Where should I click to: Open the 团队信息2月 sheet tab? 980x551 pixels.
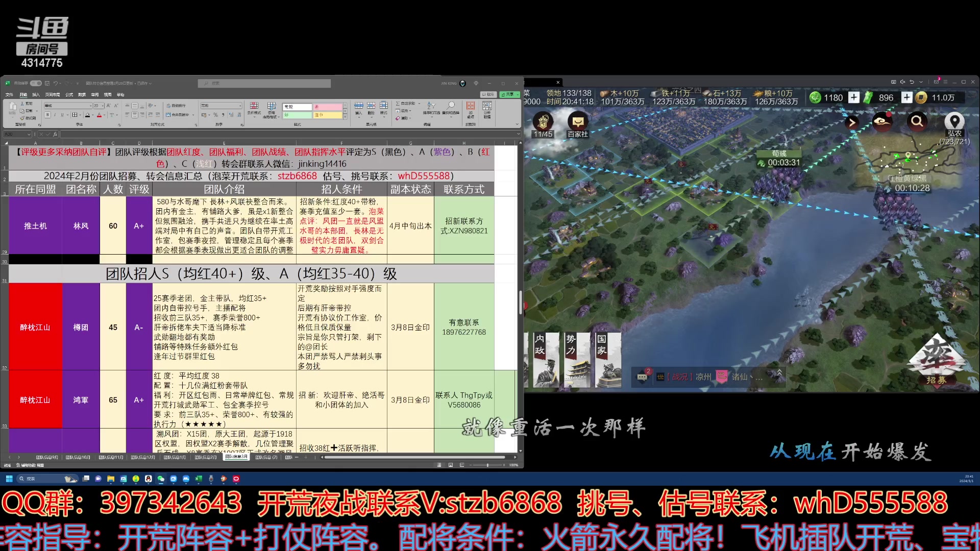click(206, 457)
